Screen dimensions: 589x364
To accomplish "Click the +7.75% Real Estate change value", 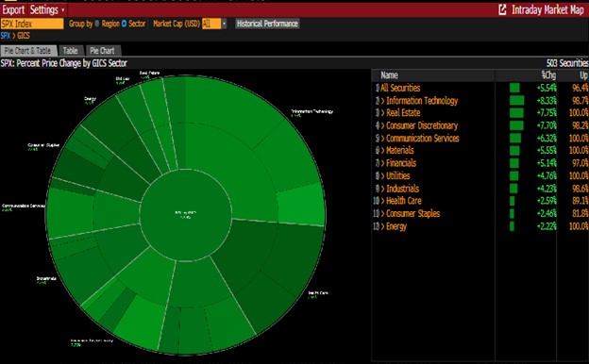I will [x=547, y=112].
